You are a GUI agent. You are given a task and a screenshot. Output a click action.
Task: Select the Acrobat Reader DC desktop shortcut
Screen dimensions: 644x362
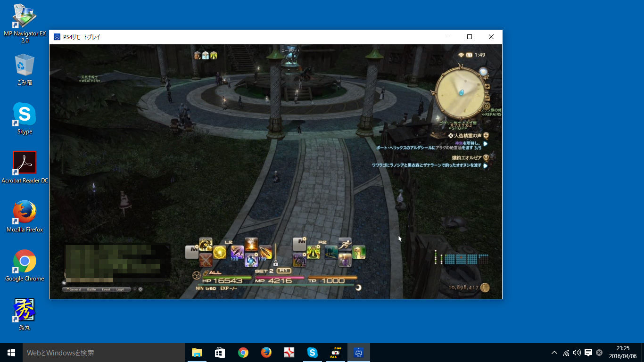25,167
